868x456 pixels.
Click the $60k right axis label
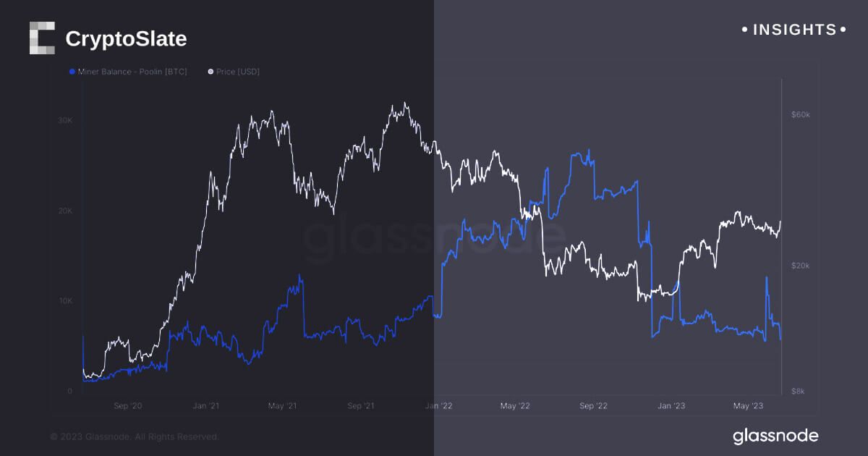coord(801,115)
